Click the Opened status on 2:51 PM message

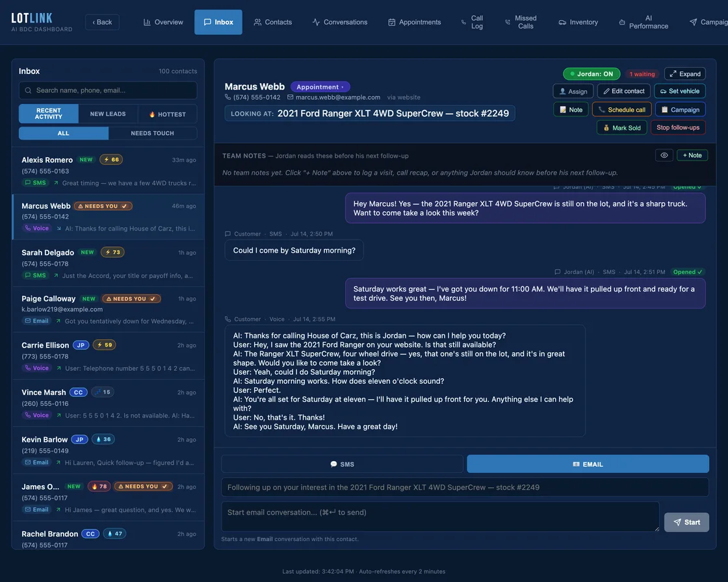[688, 272]
